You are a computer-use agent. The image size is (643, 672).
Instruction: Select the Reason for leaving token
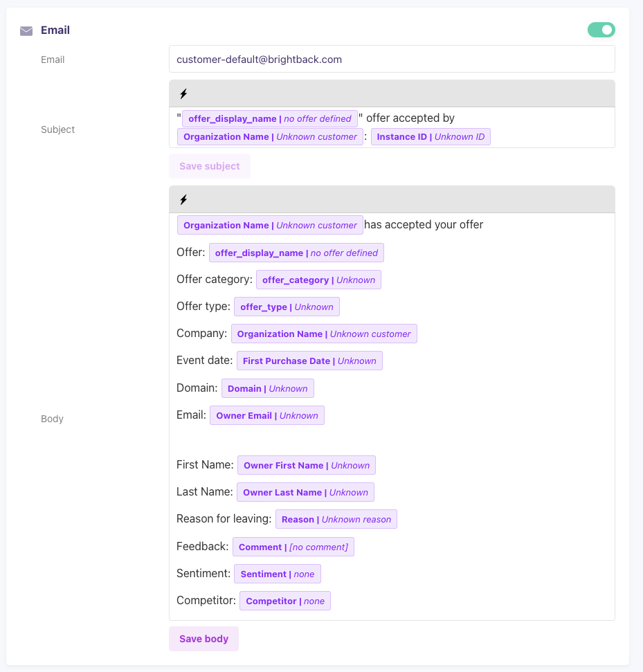tap(336, 520)
